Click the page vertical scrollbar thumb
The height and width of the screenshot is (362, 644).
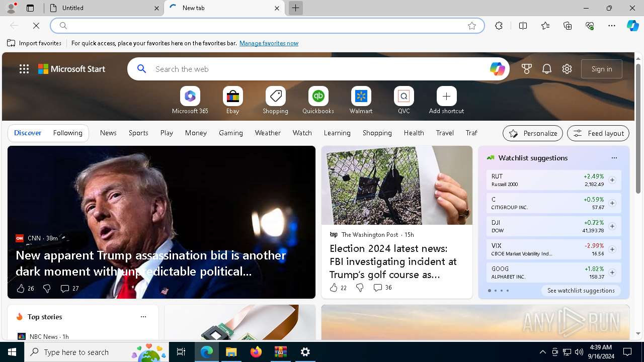tap(638, 128)
